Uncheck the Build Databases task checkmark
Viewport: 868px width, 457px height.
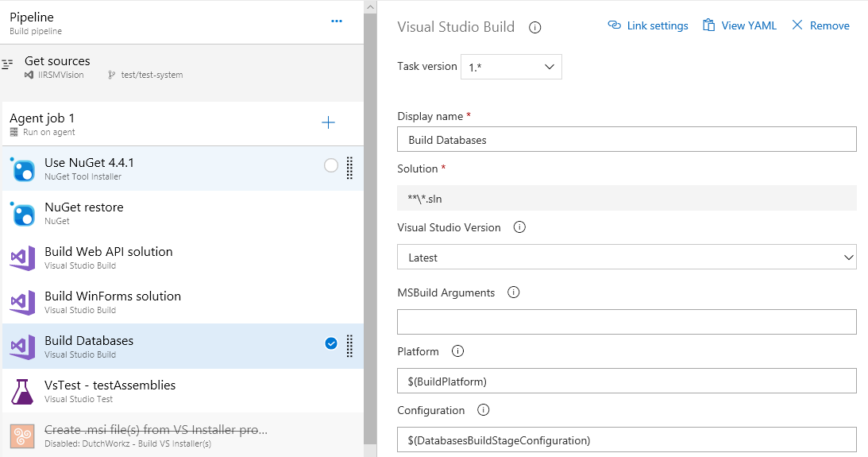(331, 343)
